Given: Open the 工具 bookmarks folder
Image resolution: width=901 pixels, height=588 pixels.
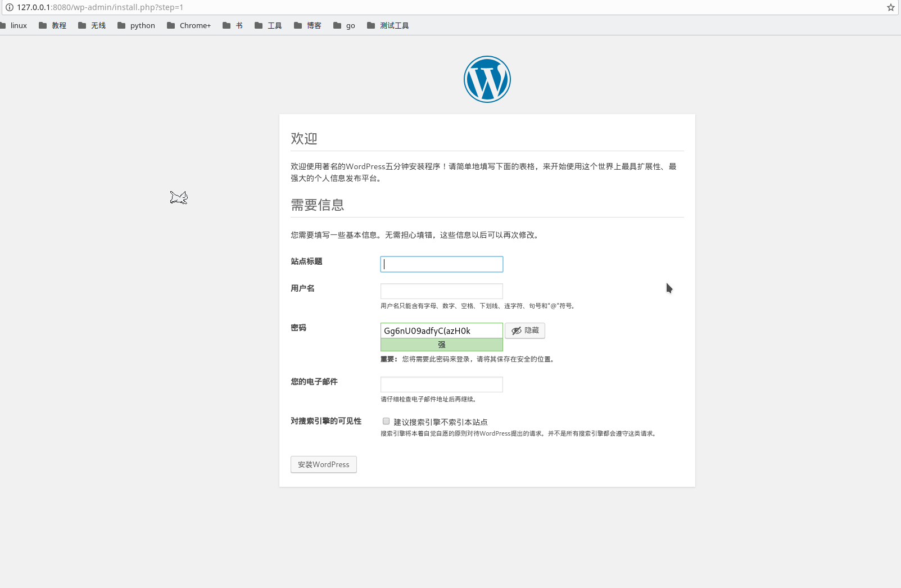Looking at the screenshot, I should tap(268, 25).
